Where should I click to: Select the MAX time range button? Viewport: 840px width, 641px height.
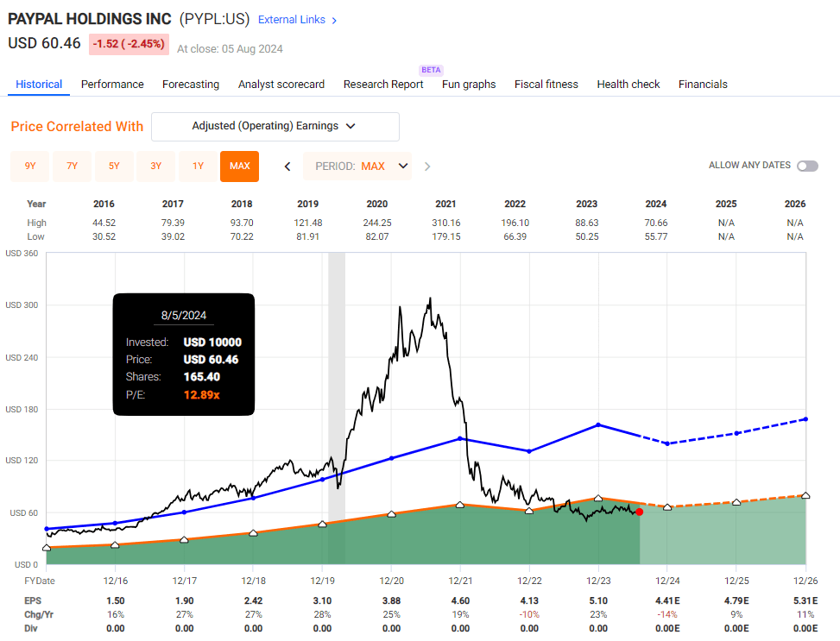(x=239, y=167)
